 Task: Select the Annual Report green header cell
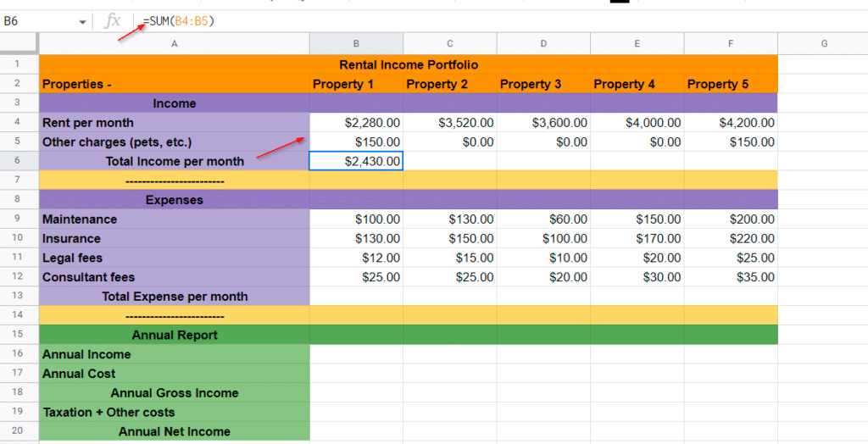[174, 335]
